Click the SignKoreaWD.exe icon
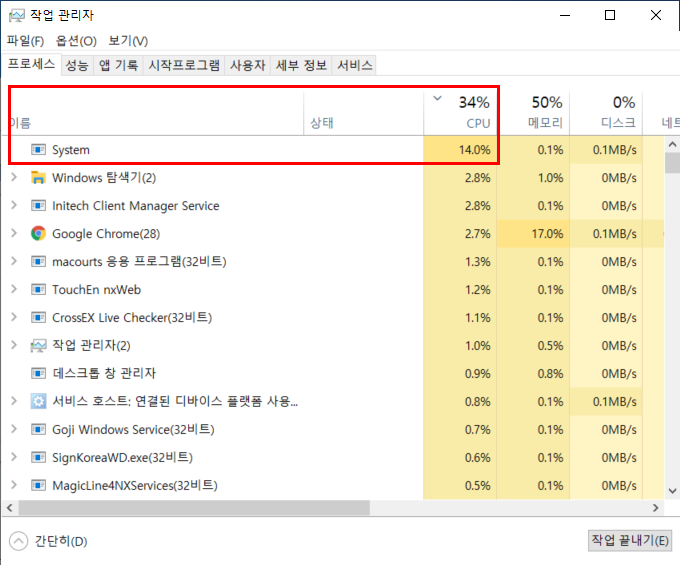The image size is (680, 565). (x=38, y=457)
